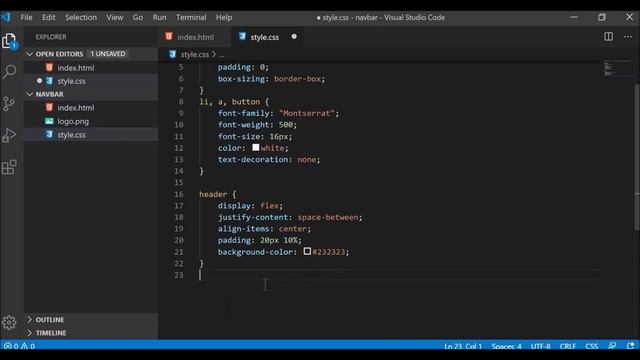Click the #232323 color swatch on line 21
640x360 pixels.
point(307,251)
